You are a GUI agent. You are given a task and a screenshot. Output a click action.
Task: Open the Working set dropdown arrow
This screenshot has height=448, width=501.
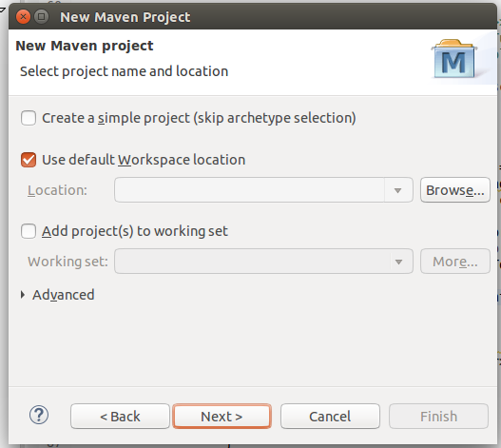[x=398, y=262]
